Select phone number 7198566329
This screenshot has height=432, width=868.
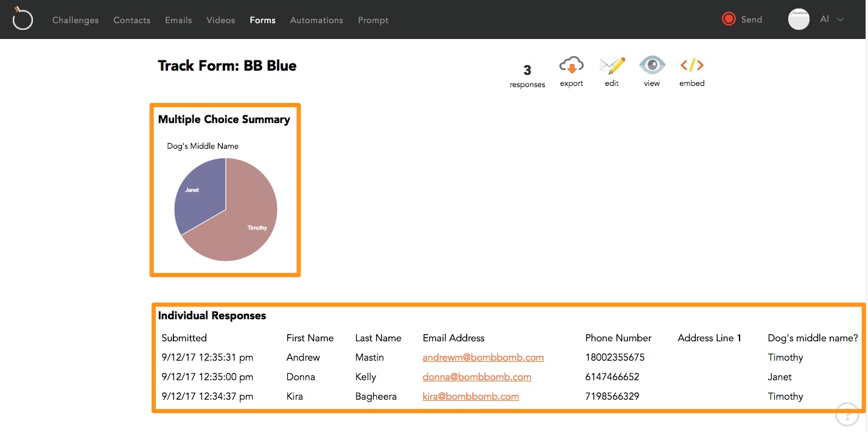pyautogui.click(x=612, y=397)
